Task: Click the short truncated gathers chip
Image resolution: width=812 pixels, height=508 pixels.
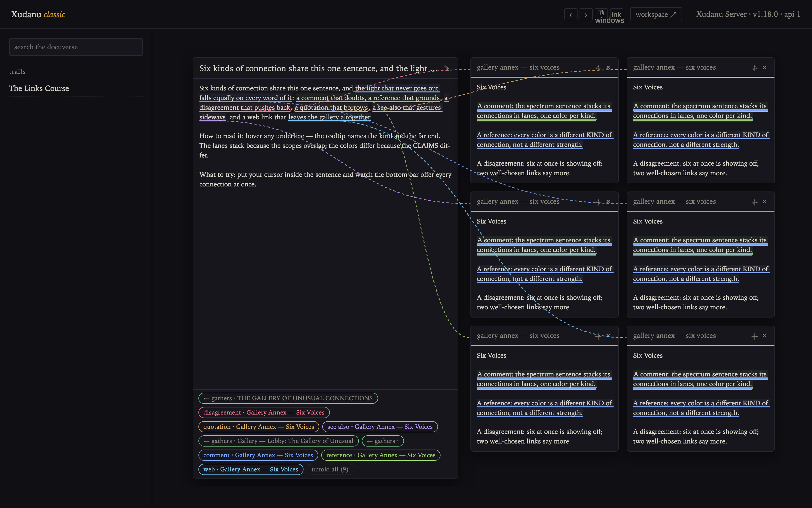Action: point(383,441)
